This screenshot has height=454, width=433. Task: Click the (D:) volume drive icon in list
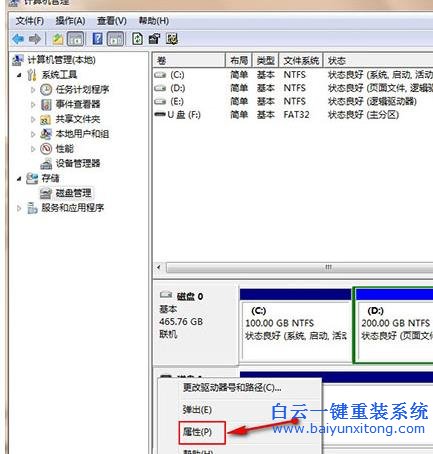pyautogui.click(x=160, y=88)
